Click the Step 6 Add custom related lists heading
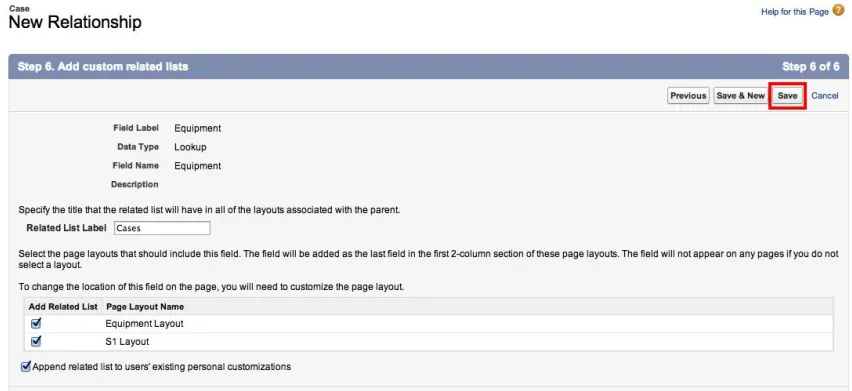 [x=103, y=67]
